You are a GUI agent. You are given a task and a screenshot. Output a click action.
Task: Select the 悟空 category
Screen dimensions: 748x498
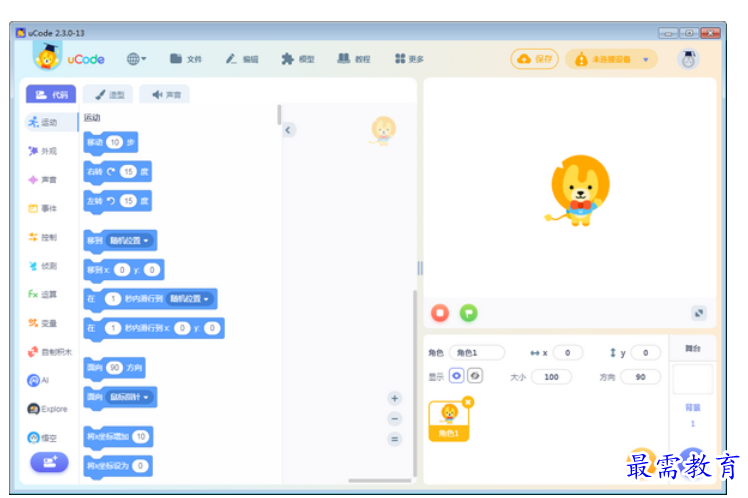coord(43,437)
